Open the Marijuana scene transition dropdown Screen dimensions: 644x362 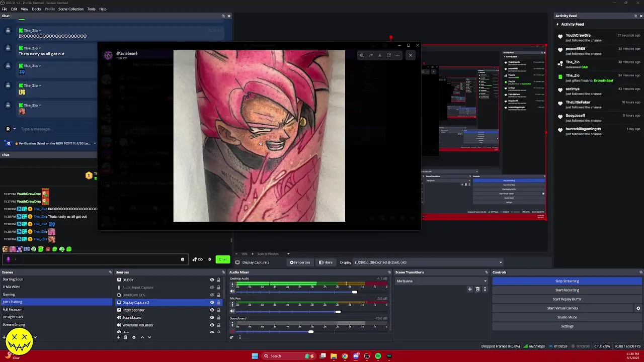point(441,281)
